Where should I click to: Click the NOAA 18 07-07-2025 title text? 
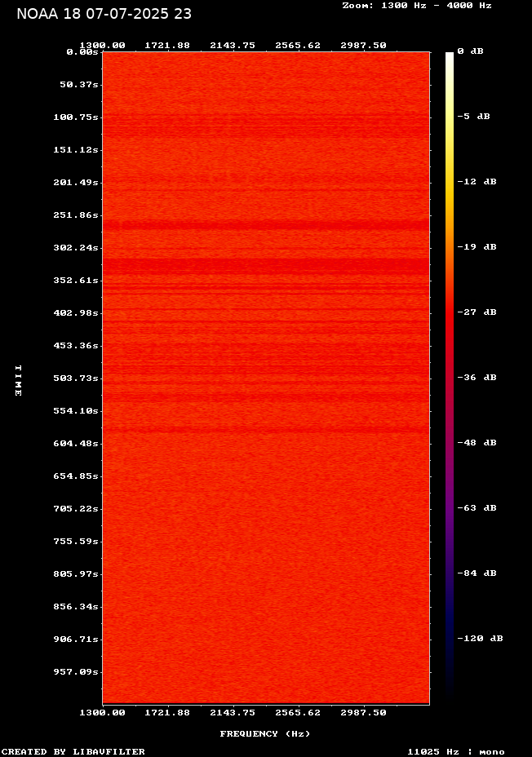pyautogui.click(x=104, y=14)
